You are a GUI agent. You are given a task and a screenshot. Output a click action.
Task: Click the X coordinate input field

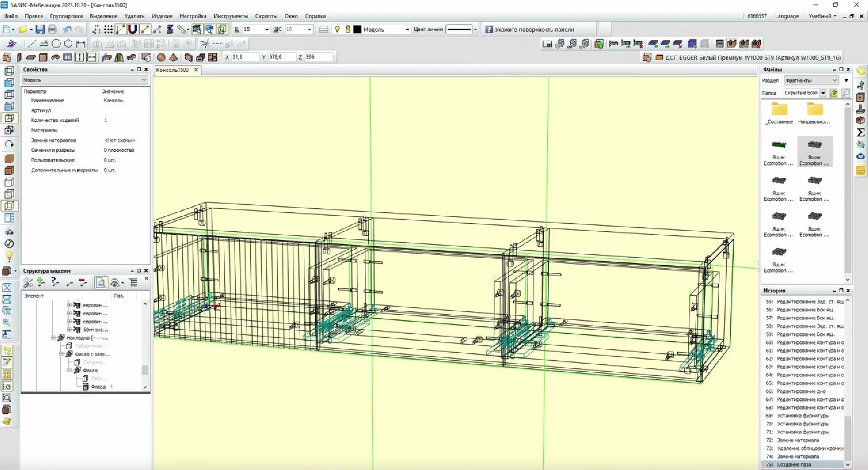[245, 57]
